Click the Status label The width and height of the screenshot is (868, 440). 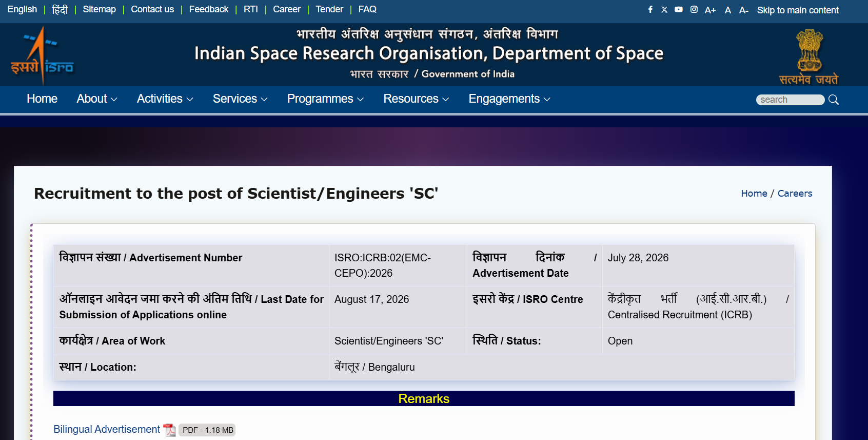(x=507, y=341)
